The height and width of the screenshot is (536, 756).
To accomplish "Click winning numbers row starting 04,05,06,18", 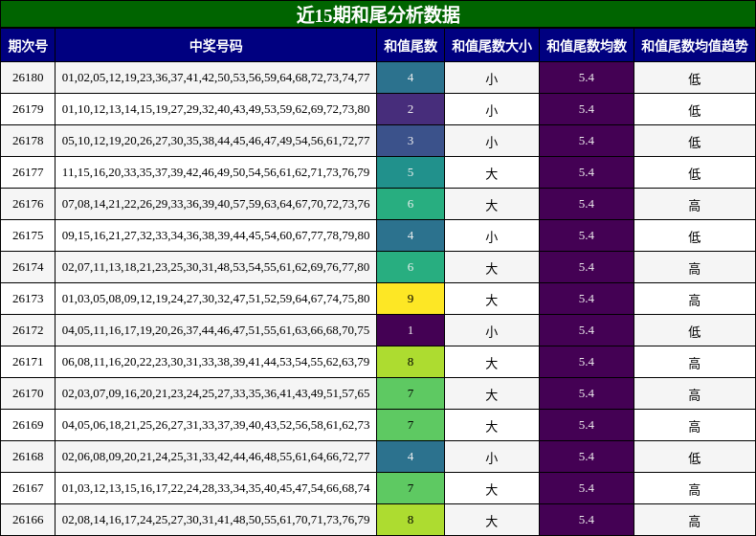I will coord(216,425).
